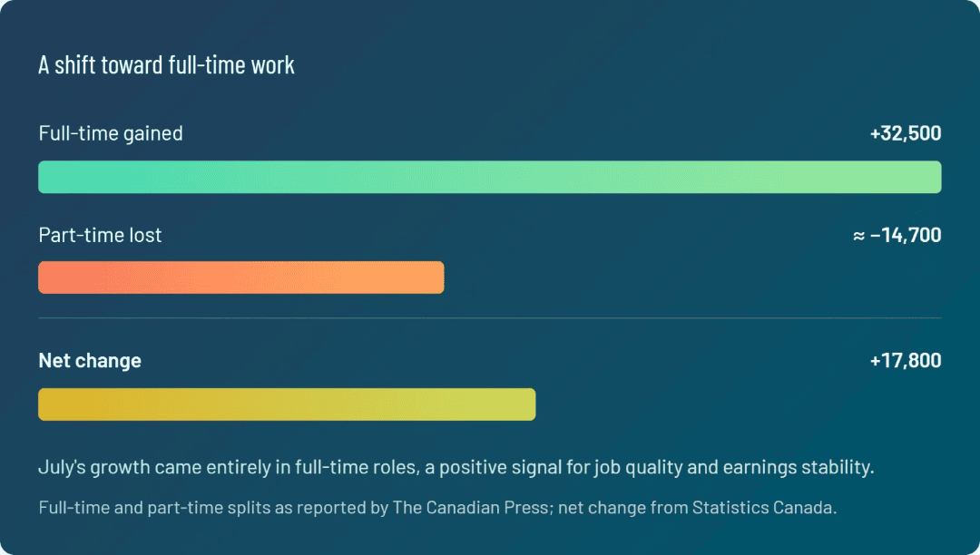Click the thin divider line above Net change
The width and height of the screenshot is (980, 555).
pyautogui.click(x=490, y=317)
